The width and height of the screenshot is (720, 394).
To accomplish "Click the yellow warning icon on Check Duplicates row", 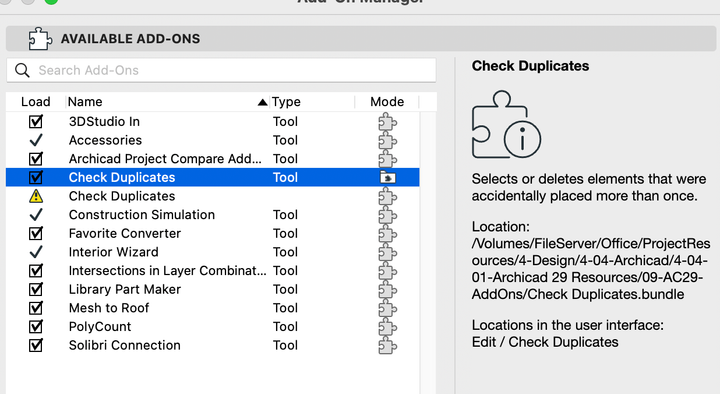I will [x=36, y=196].
